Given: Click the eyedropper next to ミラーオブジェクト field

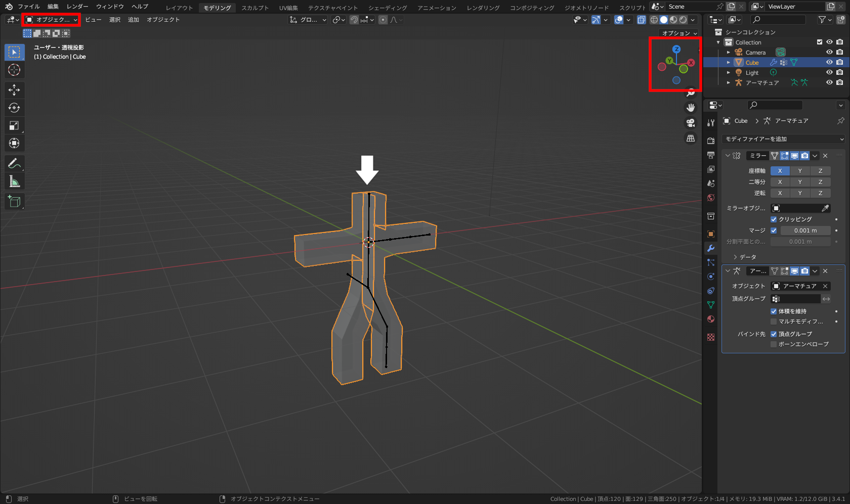Looking at the screenshot, I should click(x=825, y=208).
